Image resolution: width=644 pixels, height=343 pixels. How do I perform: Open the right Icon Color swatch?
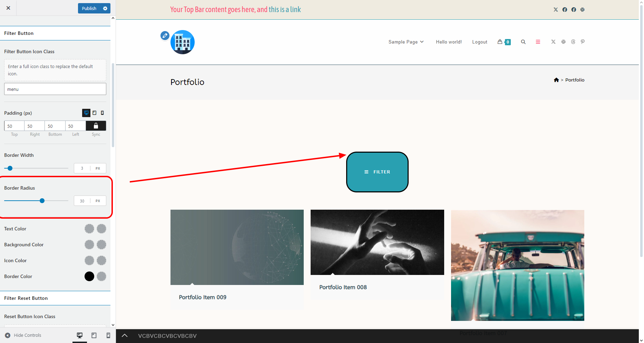coord(101,260)
